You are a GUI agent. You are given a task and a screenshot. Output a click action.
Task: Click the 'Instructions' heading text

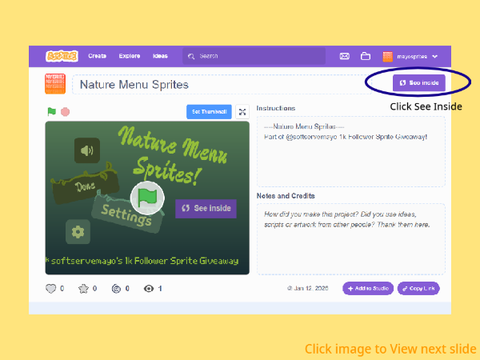click(x=276, y=108)
